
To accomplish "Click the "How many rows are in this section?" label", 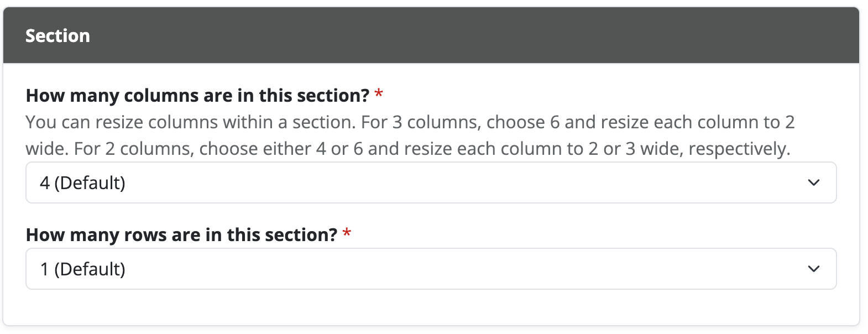I will [181, 235].
